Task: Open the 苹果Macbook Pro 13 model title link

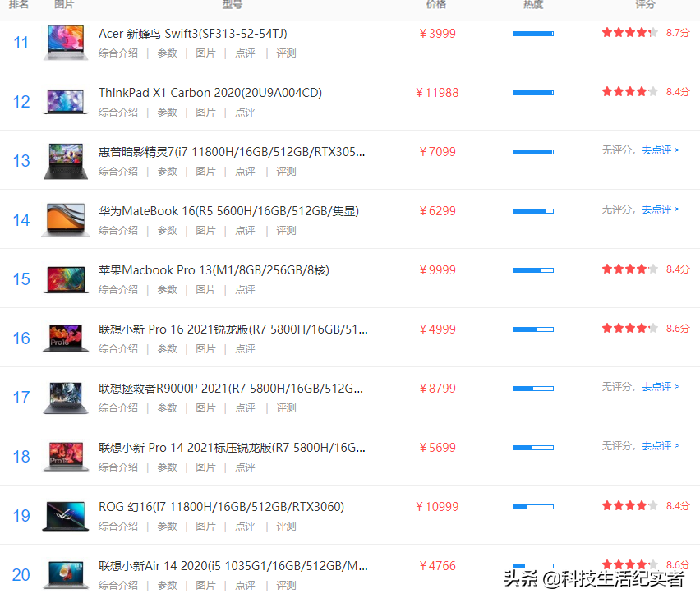Action: tap(214, 270)
